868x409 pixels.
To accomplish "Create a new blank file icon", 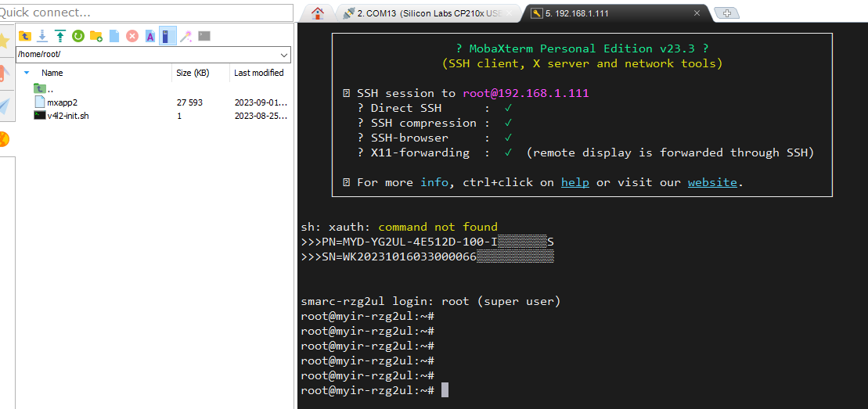I will tap(114, 37).
